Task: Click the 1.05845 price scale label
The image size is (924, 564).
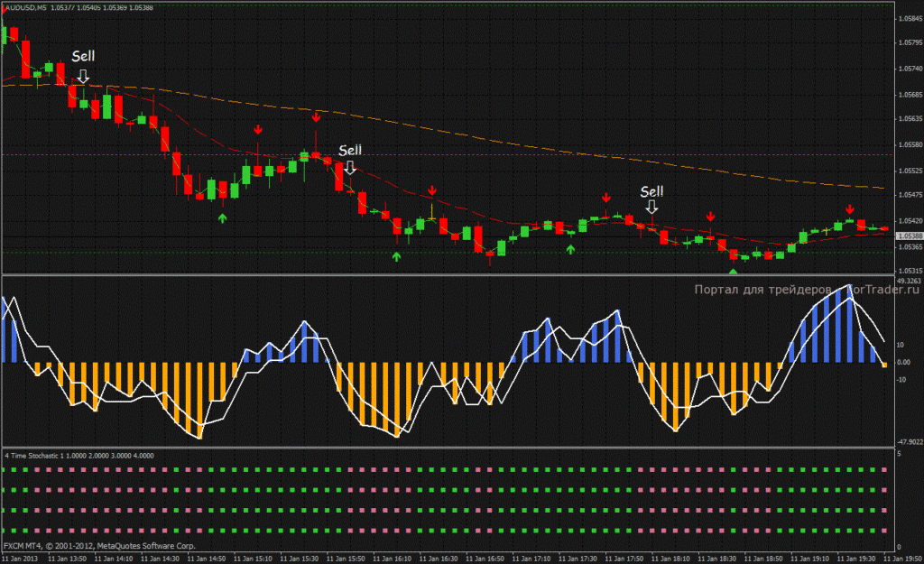Action: [910, 18]
